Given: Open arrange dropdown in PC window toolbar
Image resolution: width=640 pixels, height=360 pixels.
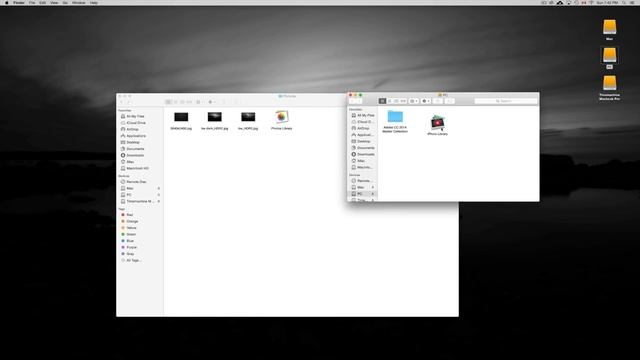Looking at the screenshot, I should pyautogui.click(x=413, y=101).
